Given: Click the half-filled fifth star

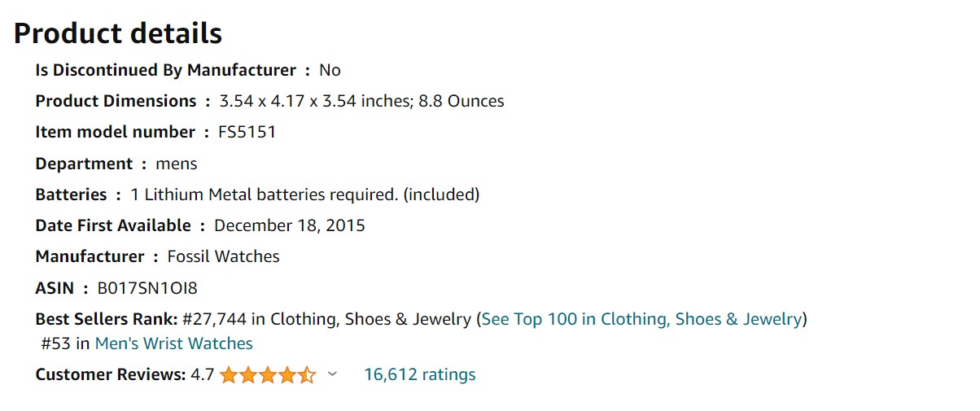Looking at the screenshot, I should tap(307, 375).
